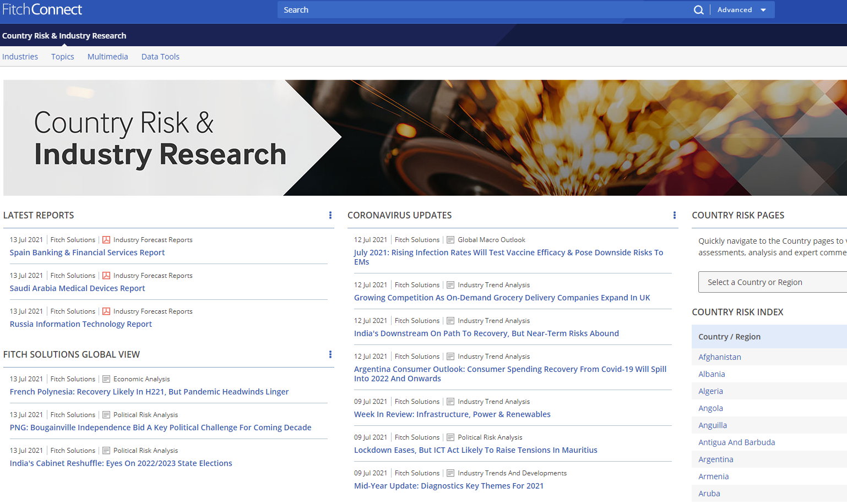Click article icon for India's Downstream article
Image resolution: width=847 pixels, height=504 pixels.
[x=450, y=321]
